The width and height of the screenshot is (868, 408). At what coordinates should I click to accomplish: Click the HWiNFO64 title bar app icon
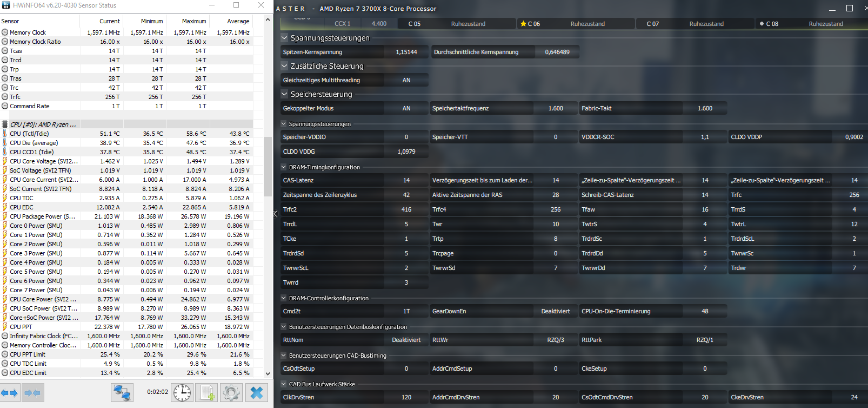point(6,5)
